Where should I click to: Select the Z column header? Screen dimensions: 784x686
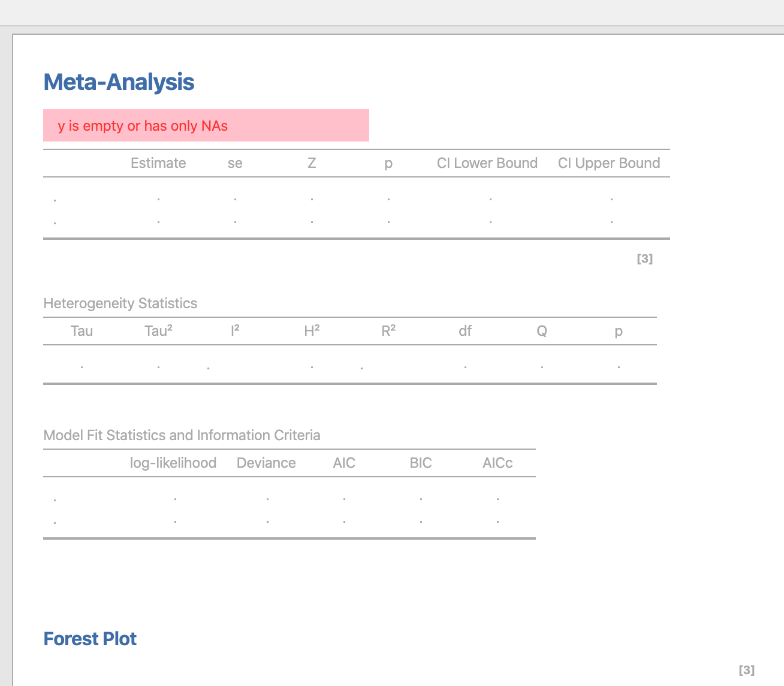[312, 163]
